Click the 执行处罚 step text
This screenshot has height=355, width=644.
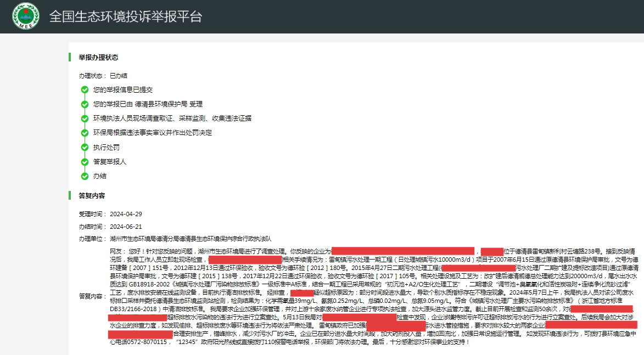click(x=107, y=148)
